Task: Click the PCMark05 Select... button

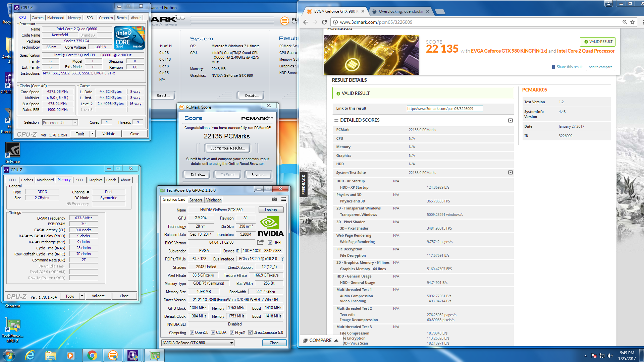Action: click(x=163, y=96)
